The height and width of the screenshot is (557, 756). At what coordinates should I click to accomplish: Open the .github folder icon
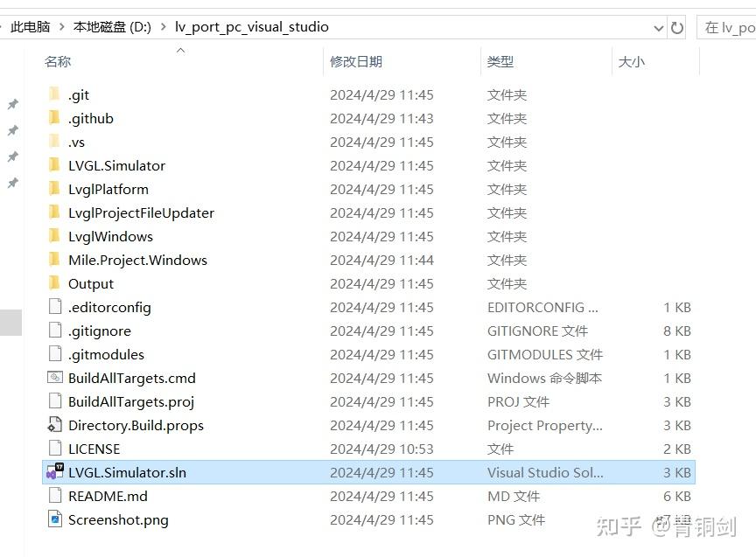56,118
